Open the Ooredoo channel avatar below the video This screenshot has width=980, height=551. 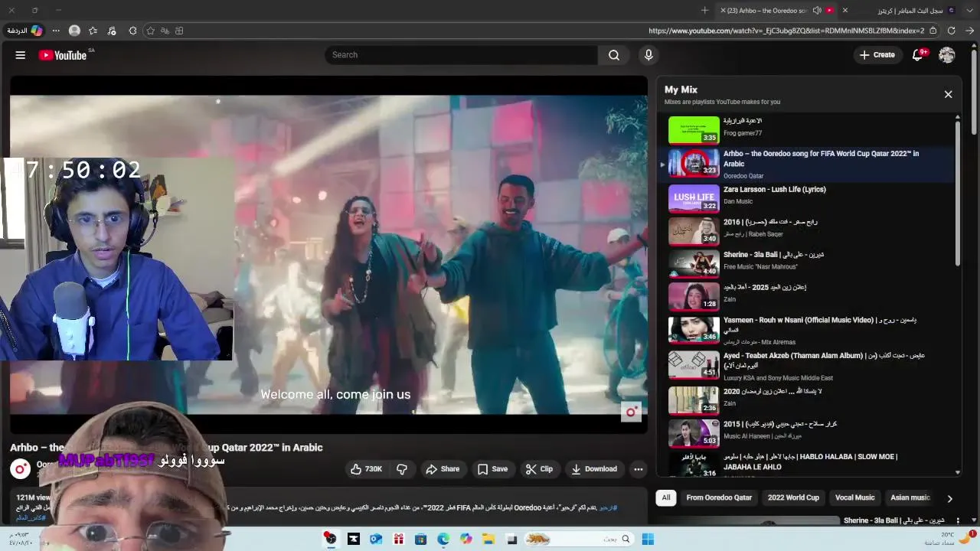click(x=21, y=468)
